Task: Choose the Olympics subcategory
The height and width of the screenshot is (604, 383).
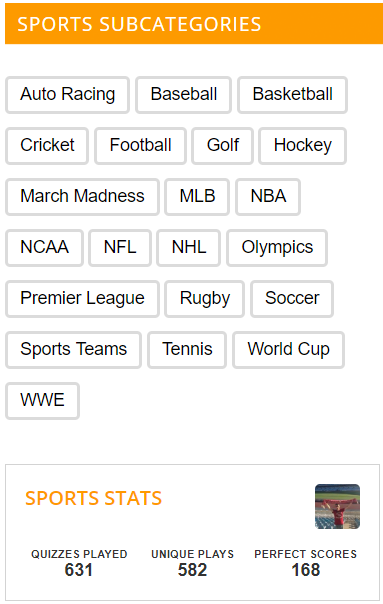Action: pyautogui.click(x=277, y=248)
